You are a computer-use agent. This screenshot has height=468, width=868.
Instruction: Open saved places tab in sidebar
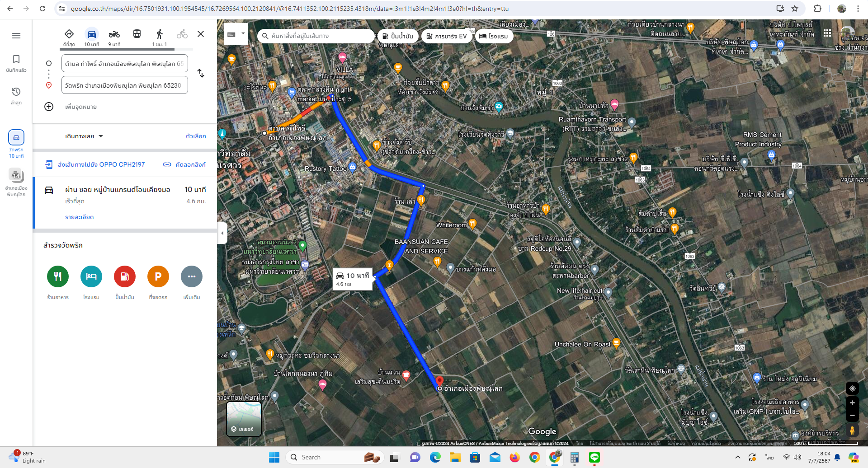pyautogui.click(x=16, y=63)
